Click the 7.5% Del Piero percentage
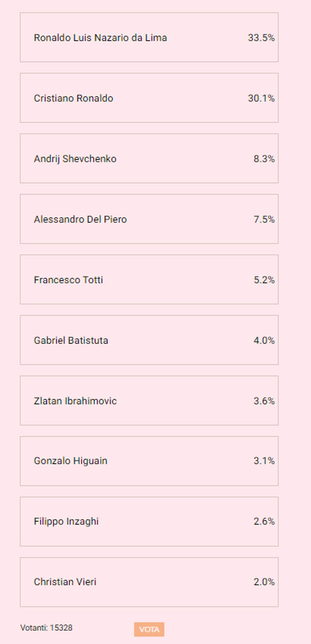Image resolution: width=311 pixels, height=644 pixels. 264,219
